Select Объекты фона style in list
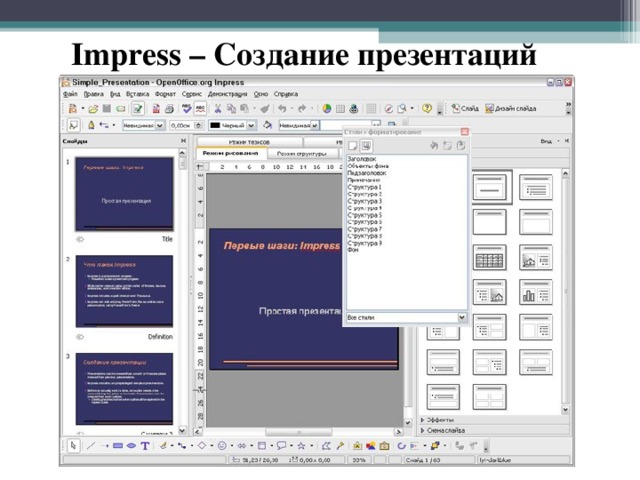This screenshot has height=480, width=640. tap(368, 166)
